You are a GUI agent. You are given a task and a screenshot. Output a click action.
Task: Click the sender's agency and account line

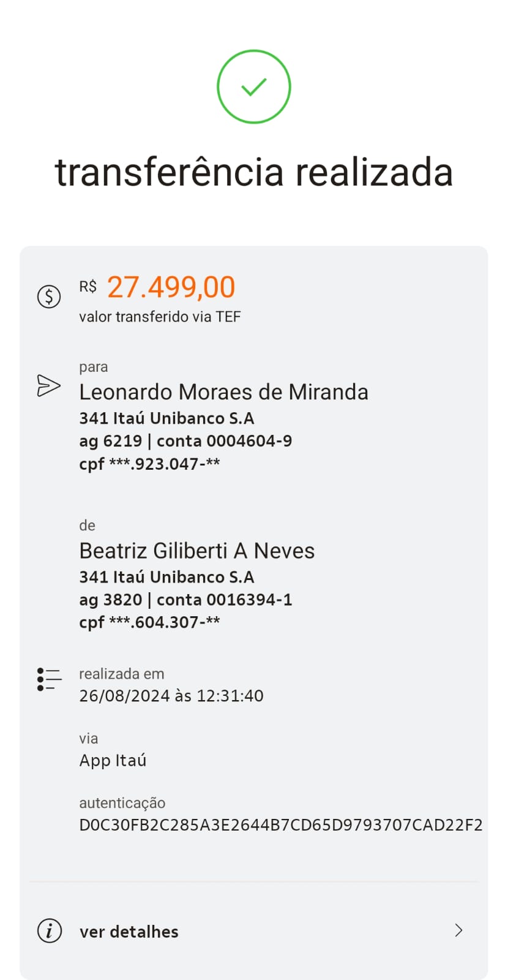[185, 600]
